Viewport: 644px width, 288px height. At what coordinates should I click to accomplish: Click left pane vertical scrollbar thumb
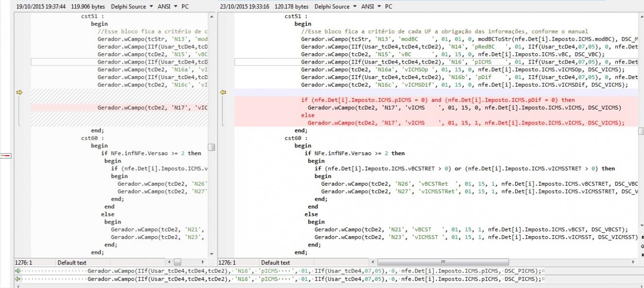pyautogui.click(x=211, y=147)
